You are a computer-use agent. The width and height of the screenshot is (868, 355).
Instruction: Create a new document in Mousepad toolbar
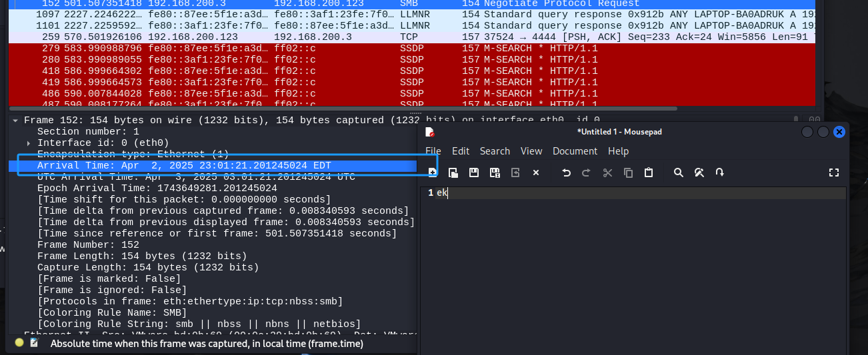[x=433, y=173]
